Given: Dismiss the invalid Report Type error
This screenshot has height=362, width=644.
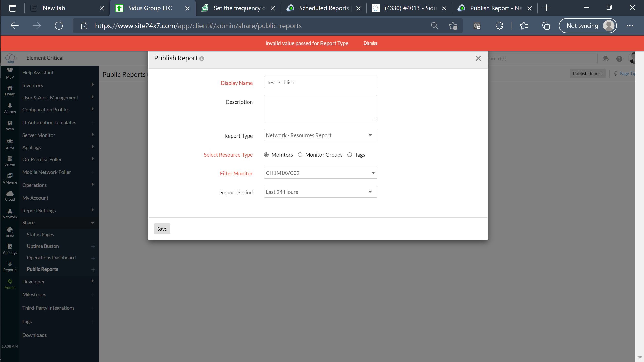Looking at the screenshot, I should 370,43.
